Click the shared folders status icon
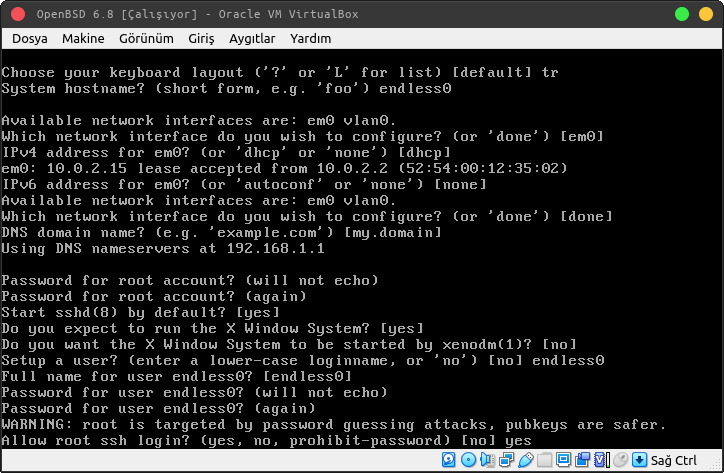The width and height of the screenshot is (724, 473). [x=544, y=460]
